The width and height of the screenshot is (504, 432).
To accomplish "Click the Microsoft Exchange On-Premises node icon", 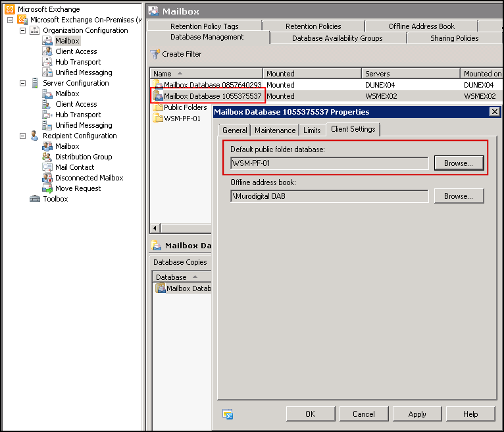I will tap(22, 20).
